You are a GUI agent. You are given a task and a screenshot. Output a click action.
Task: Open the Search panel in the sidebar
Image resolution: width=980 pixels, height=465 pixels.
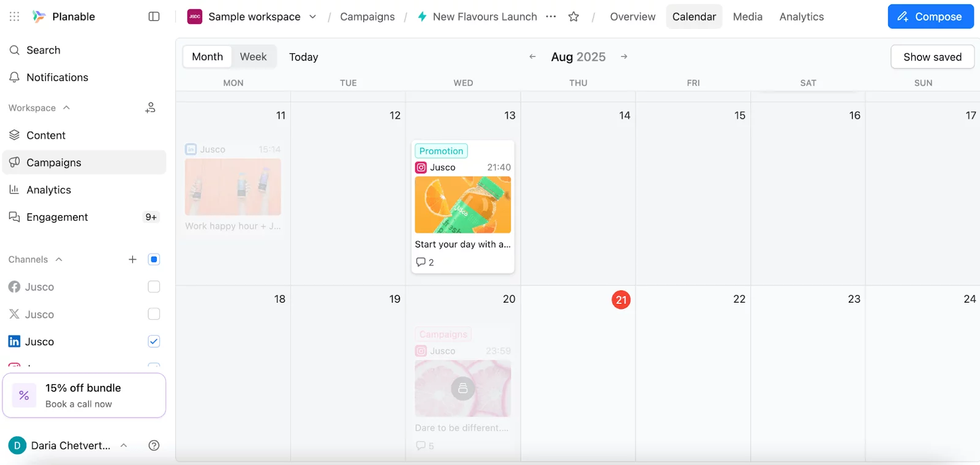point(43,50)
